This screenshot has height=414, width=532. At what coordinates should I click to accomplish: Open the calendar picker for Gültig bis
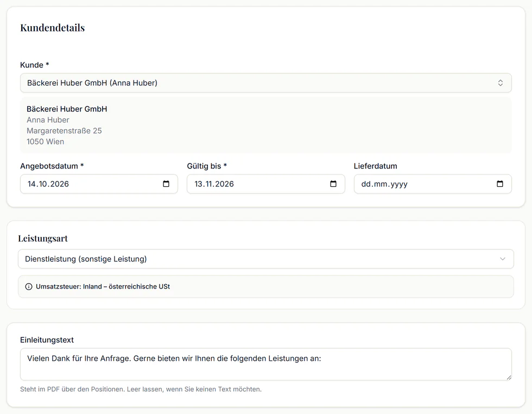click(x=333, y=184)
